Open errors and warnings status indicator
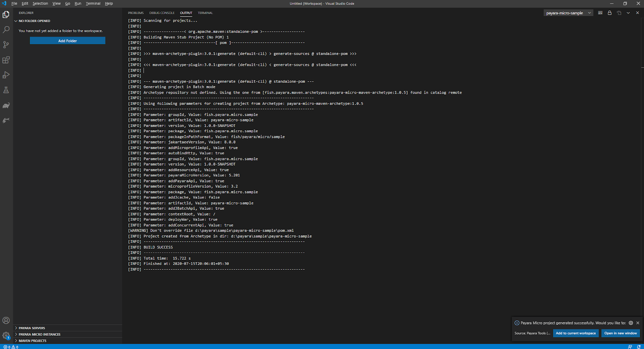The image size is (644, 349). (x=11, y=347)
